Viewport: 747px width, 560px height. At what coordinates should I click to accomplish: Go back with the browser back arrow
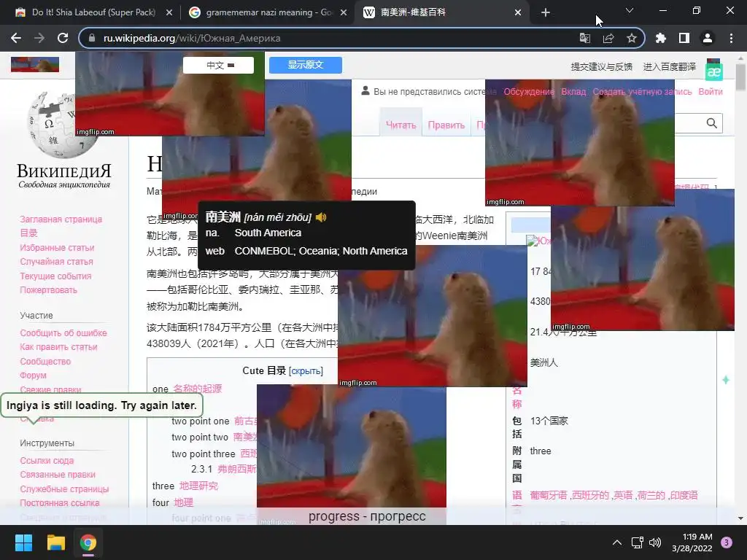[x=16, y=38]
